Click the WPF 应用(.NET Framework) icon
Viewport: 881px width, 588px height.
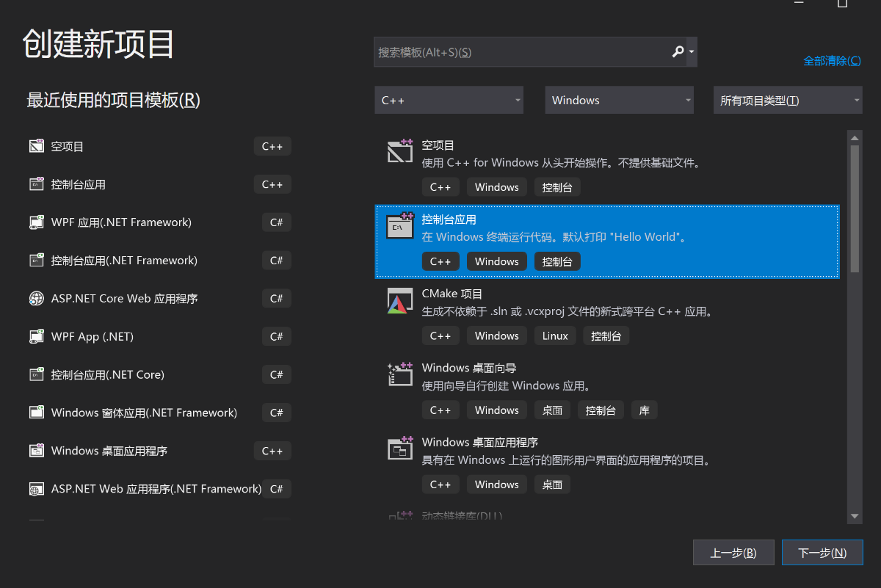point(37,222)
